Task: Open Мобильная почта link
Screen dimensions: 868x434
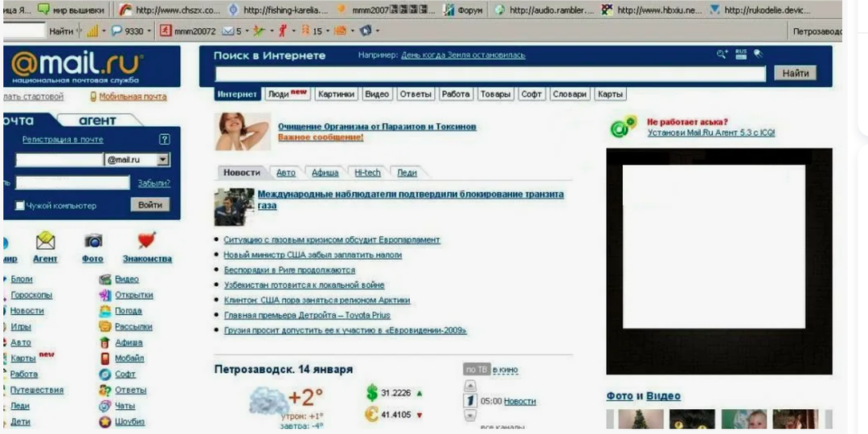Action: click(133, 97)
